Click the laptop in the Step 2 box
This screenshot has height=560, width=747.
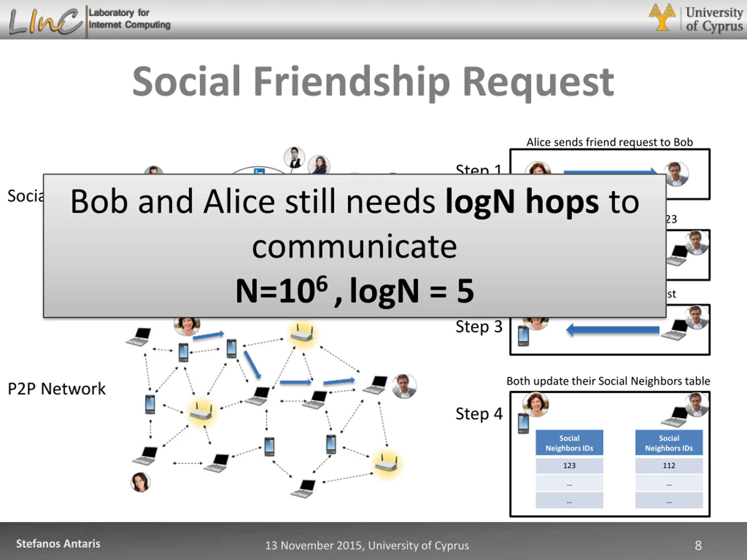(676, 256)
